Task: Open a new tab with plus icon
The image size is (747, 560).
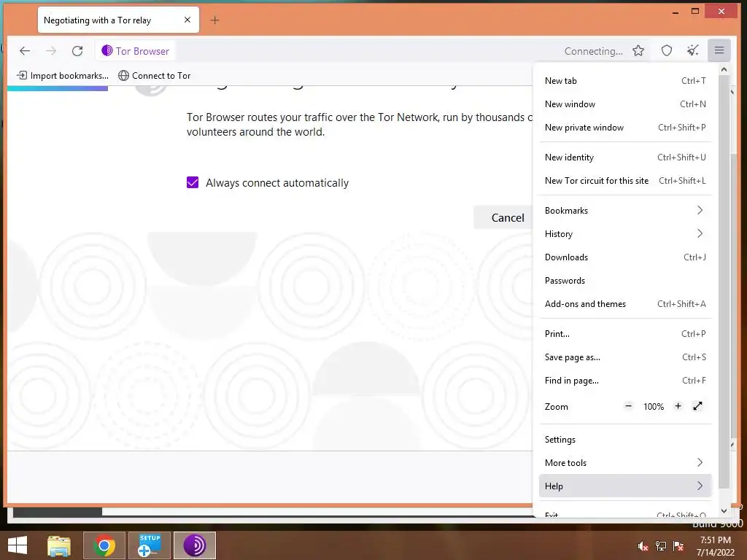Action: pos(215,20)
